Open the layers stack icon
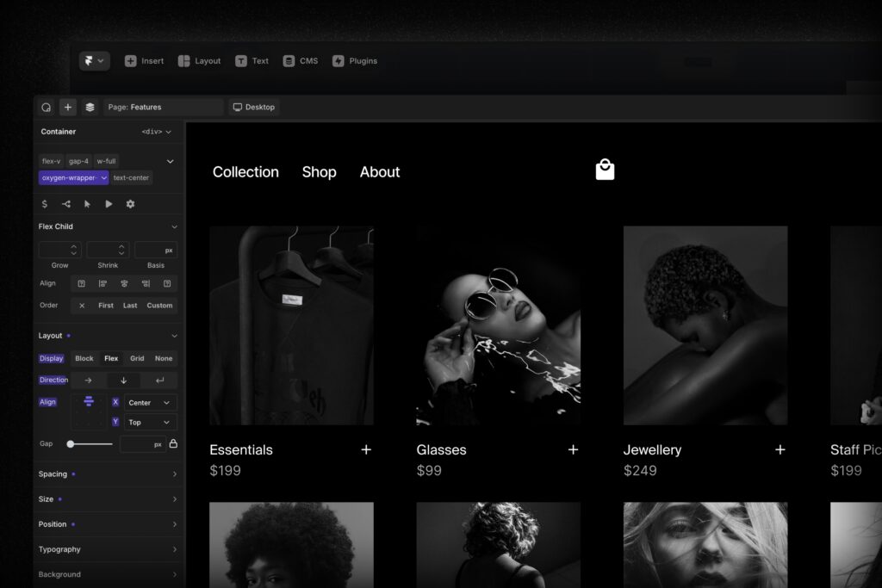 tap(90, 107)
